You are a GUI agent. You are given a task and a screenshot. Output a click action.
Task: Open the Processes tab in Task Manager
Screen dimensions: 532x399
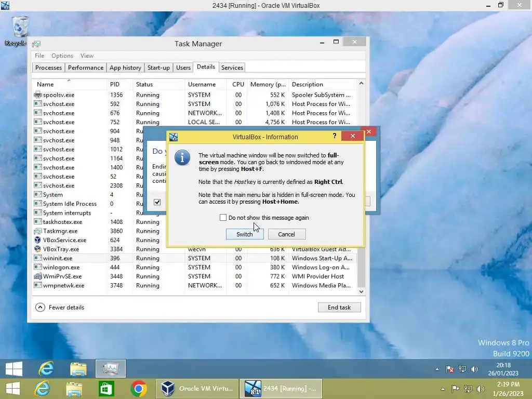coord(48,68)
